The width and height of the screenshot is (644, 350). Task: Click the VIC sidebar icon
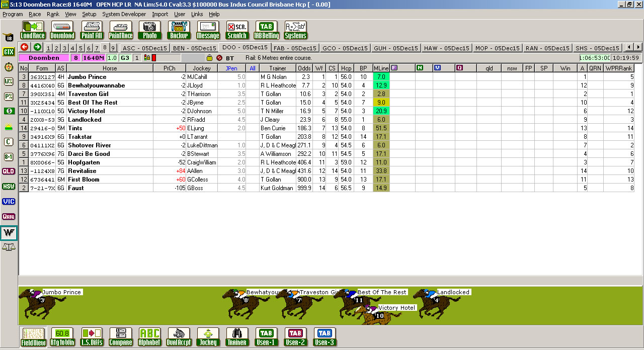pos(9,202)
